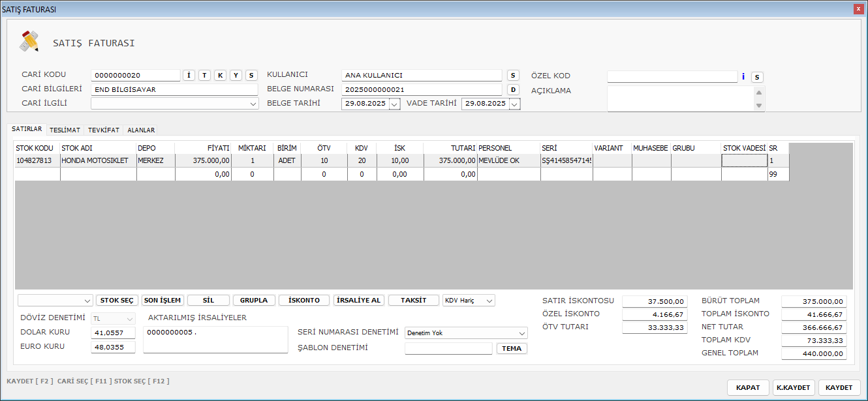Expand the Vade Tarihi date dropdown

514,104
